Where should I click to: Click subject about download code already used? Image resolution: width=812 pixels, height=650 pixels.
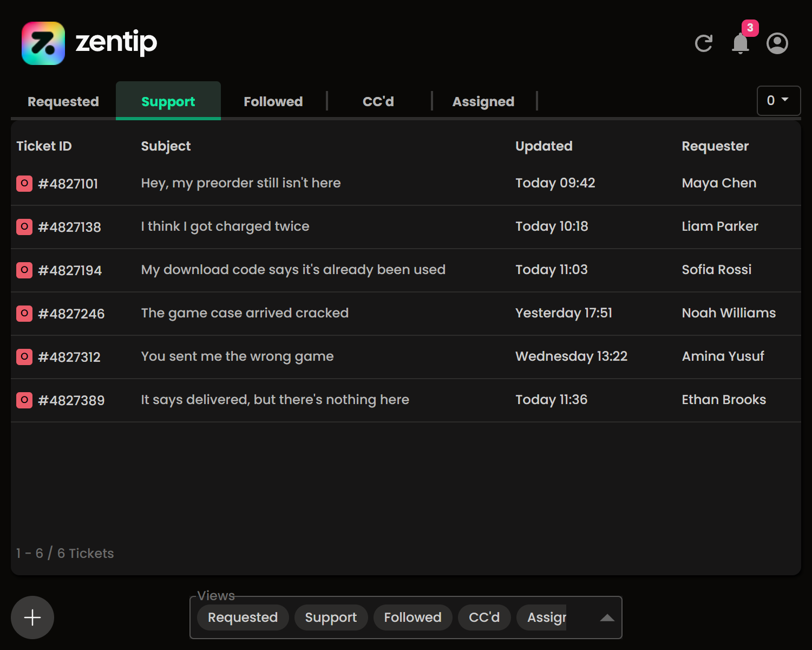[x=293, y=270]
